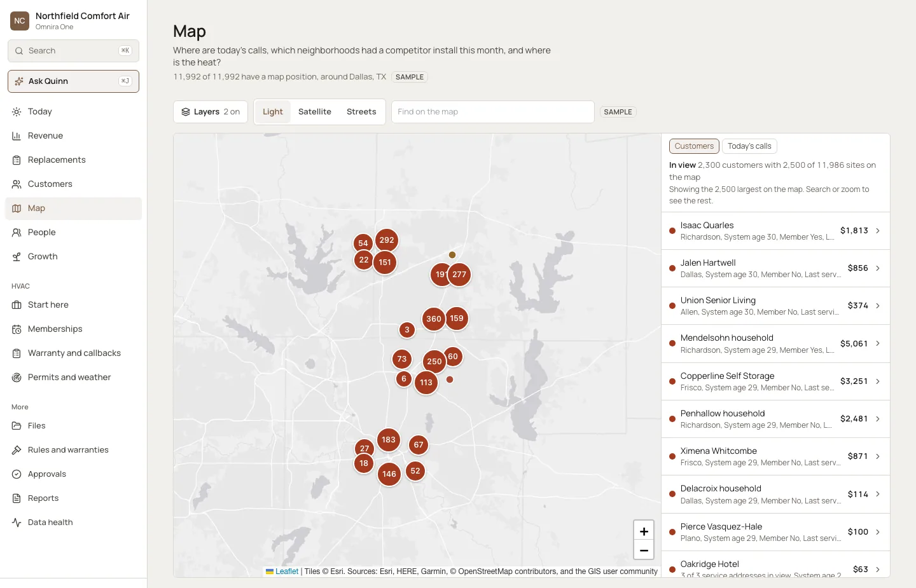Switch map style to Satellite
The height and width of the screenshot is (588, 916).
315,112
